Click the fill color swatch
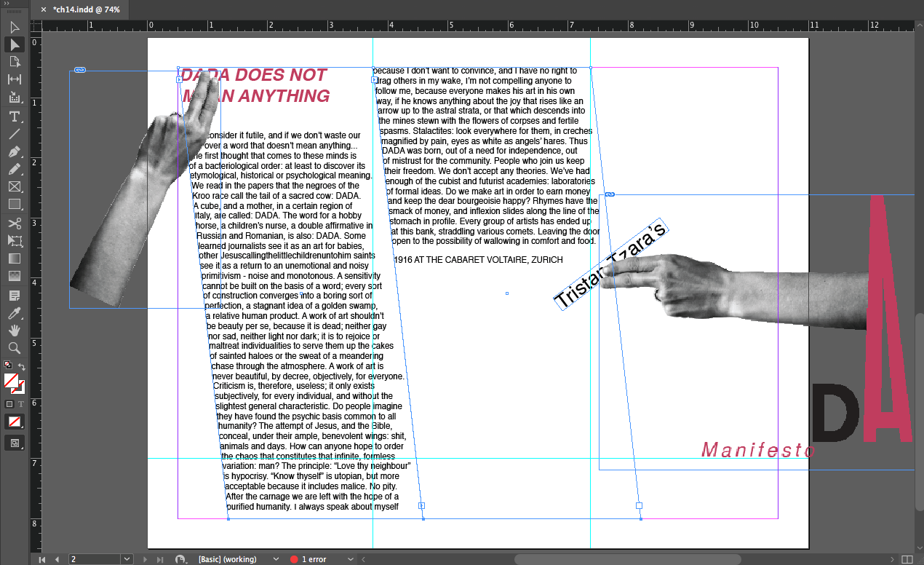Viewport: 924px width, 565px height. point(11,380)
